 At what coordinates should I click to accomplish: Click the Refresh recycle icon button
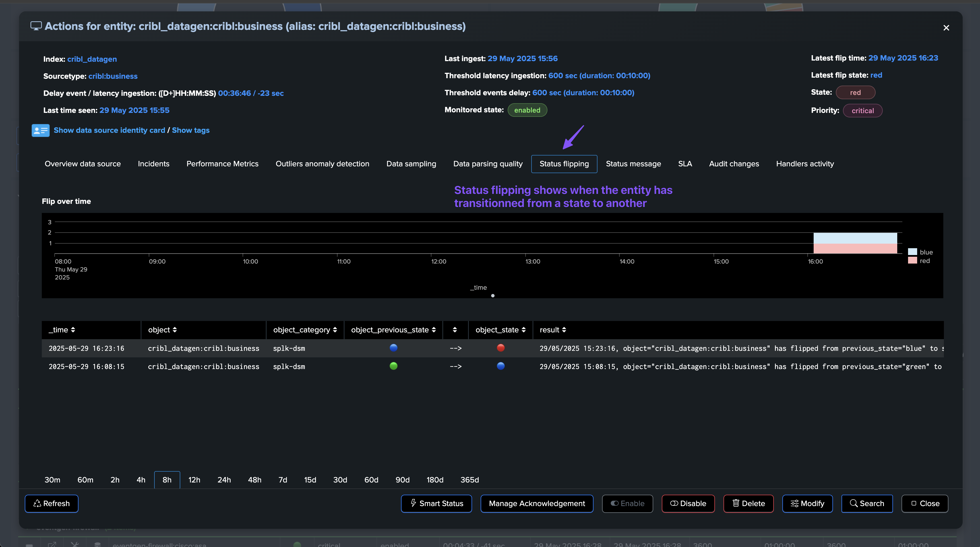click(x=51, y=504)
